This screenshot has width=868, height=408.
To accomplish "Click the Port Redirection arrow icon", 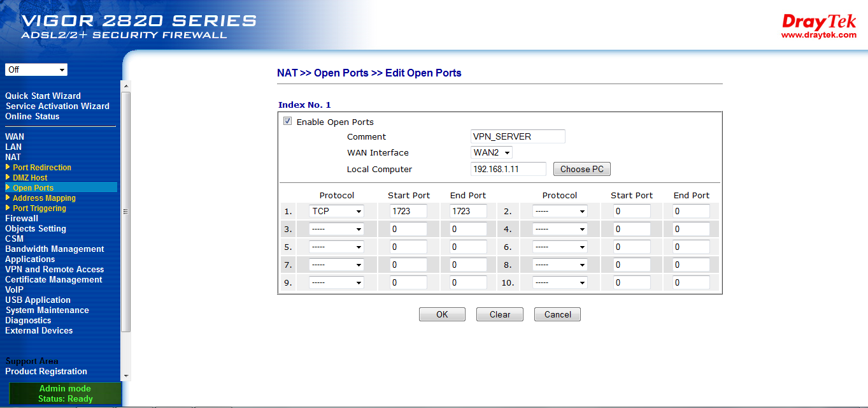I will pos(8,167).
